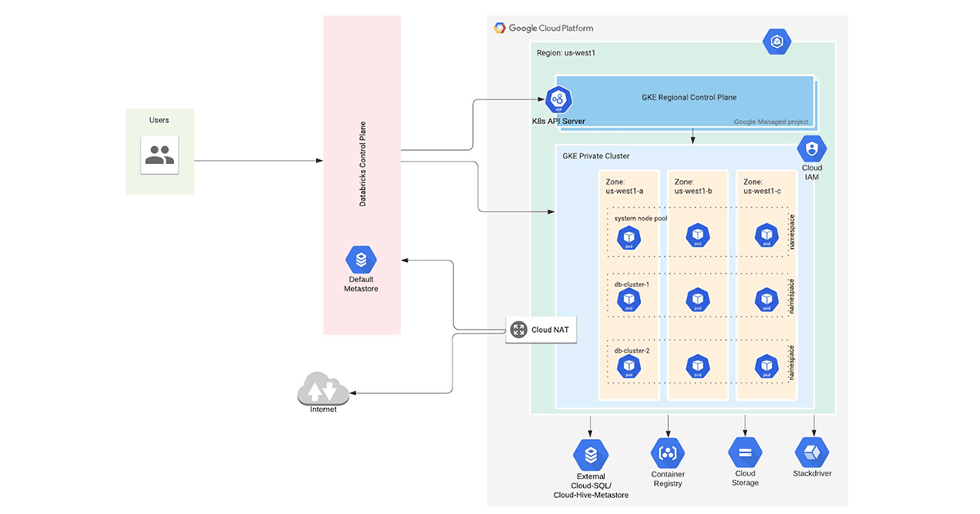Click the Cloud NAT box
980x514 pixels.
pyautogui.click(x=541, y=330)
